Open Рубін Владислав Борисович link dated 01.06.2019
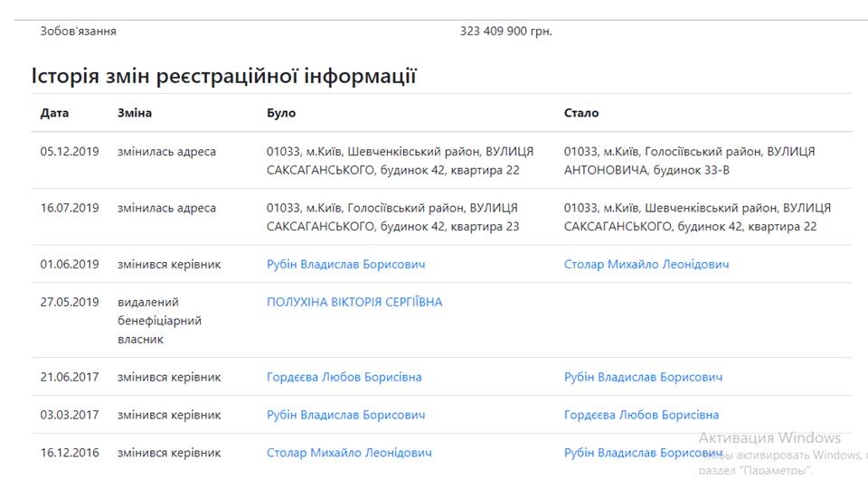The image size is (868, 488). tap(346, 265)
